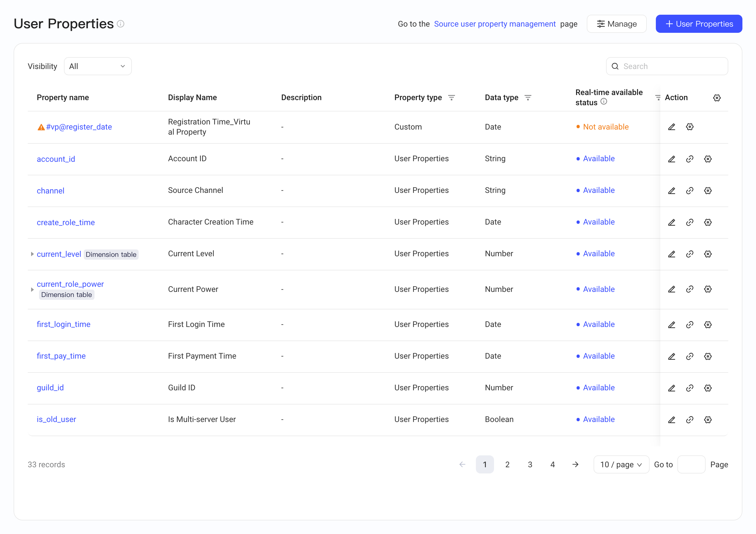Open settings gear for current_role_power row
The image size is (756, 534).
[x=708, y=289]
